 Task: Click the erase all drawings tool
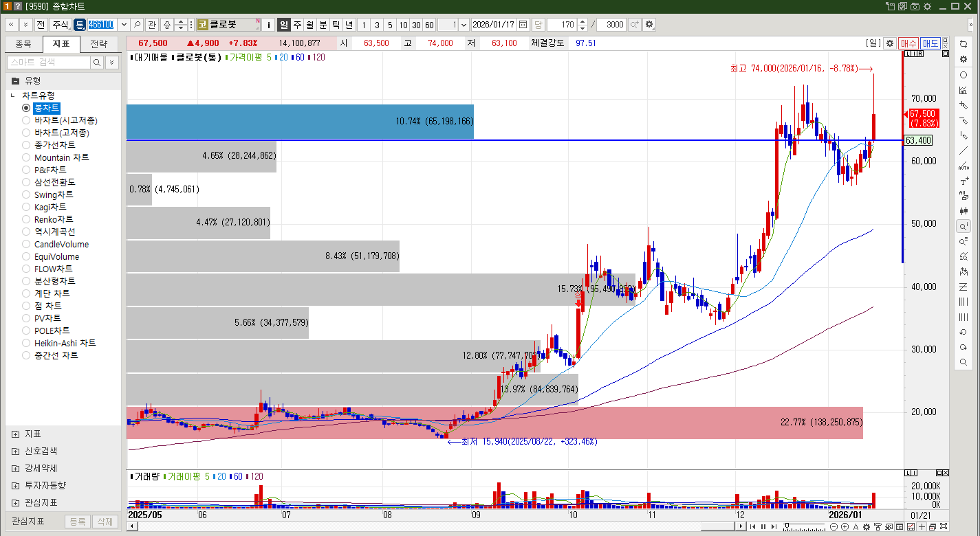(963, 196)
